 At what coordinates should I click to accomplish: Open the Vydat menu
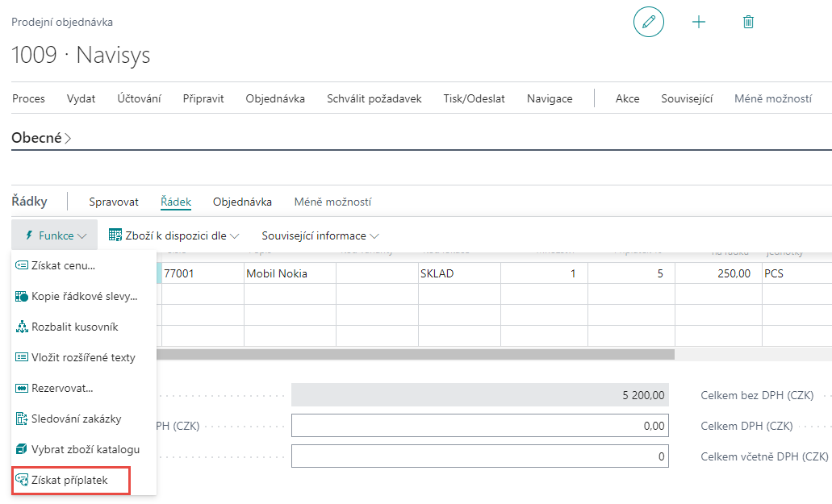(82, 98)
